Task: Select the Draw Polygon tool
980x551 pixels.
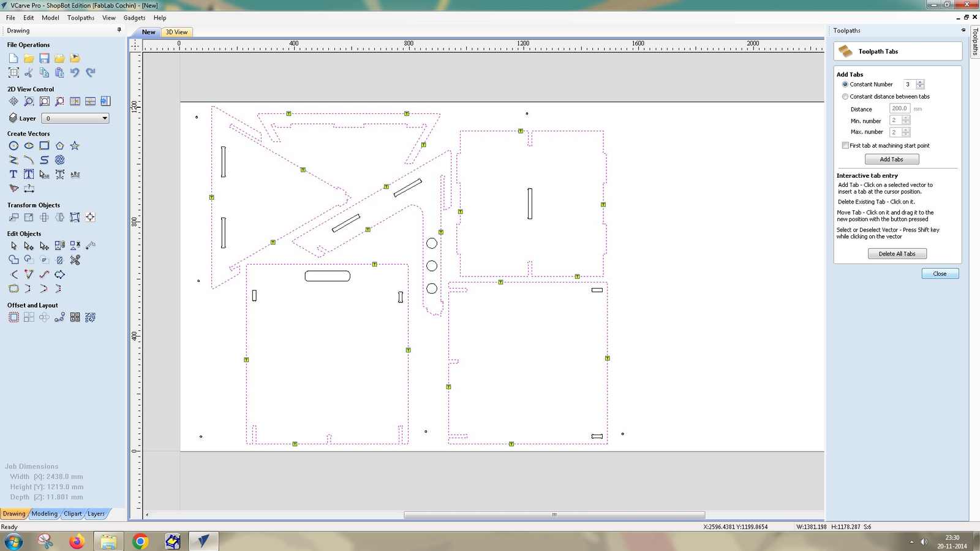Action: 59,146
